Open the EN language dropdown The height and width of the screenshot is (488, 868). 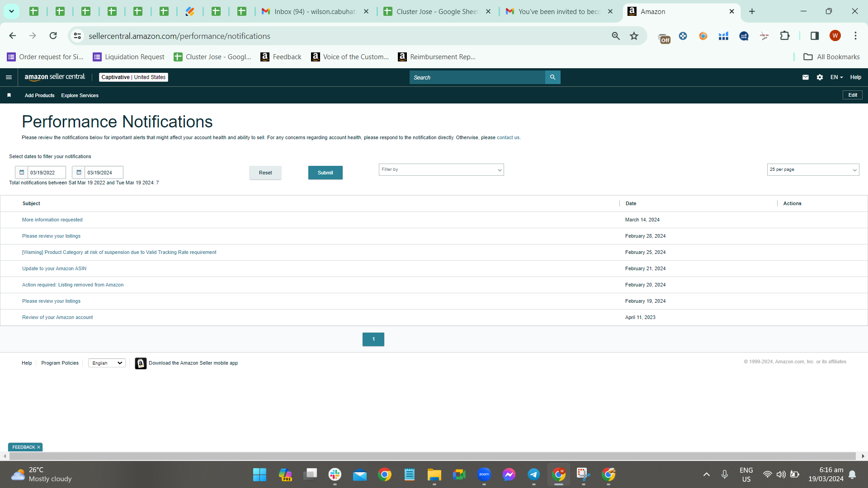[836, 77]
